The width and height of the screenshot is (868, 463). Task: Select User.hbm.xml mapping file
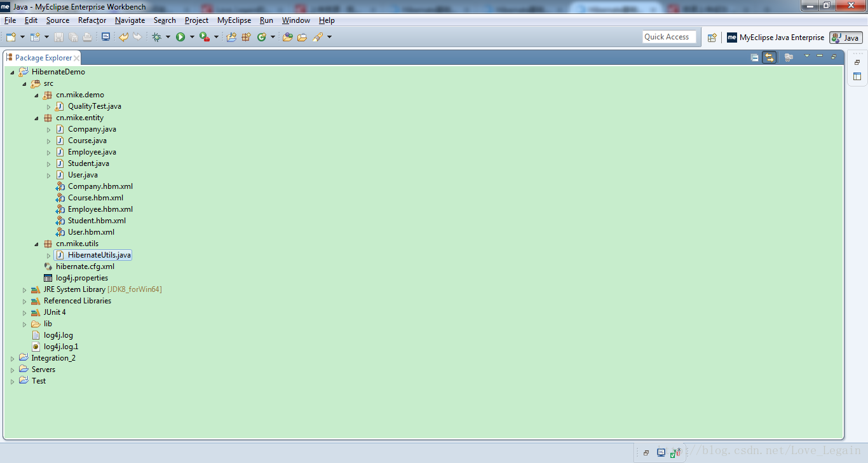[91, 232]
